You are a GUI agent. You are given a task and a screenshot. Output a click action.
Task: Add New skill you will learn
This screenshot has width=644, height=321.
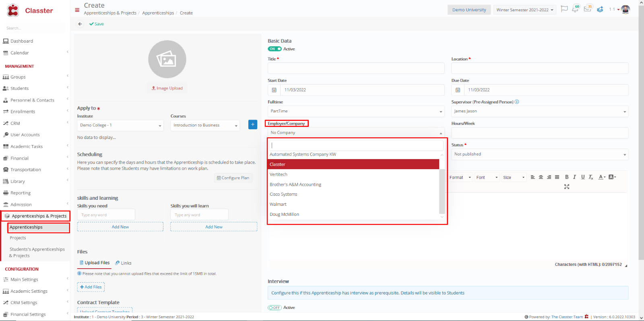(x=214, y=227)
